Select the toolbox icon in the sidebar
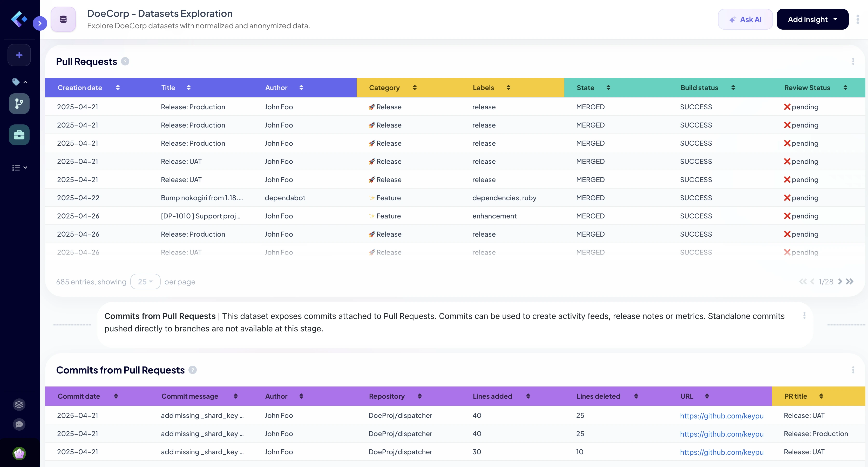868x467 pixels. coord(19,135)
